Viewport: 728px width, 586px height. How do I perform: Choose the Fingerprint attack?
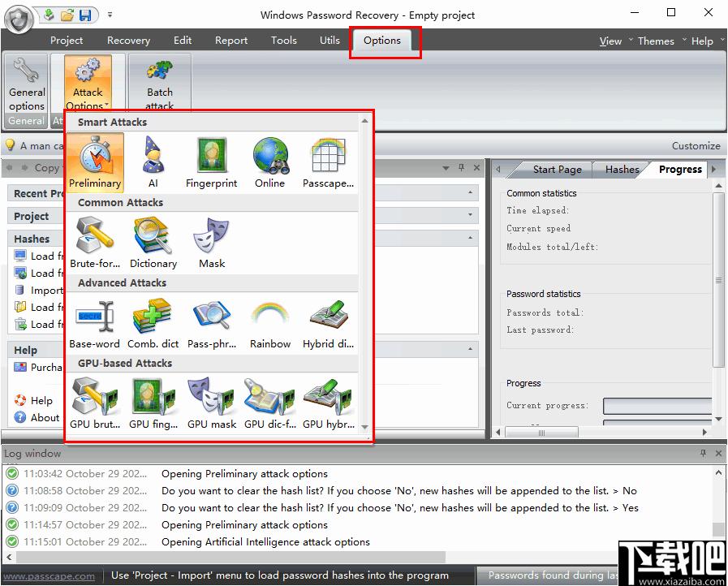click(x=211, y=162)
